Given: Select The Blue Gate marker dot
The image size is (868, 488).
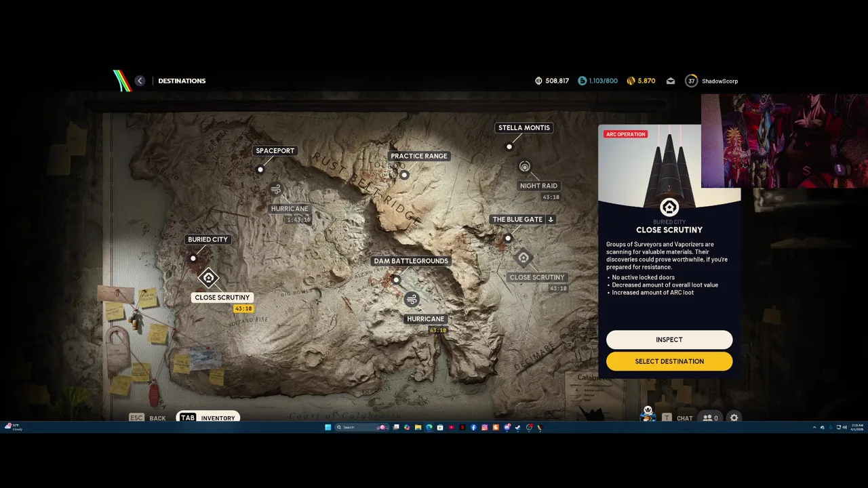Looking at the screenshot, I should click(x=508, y=238).
